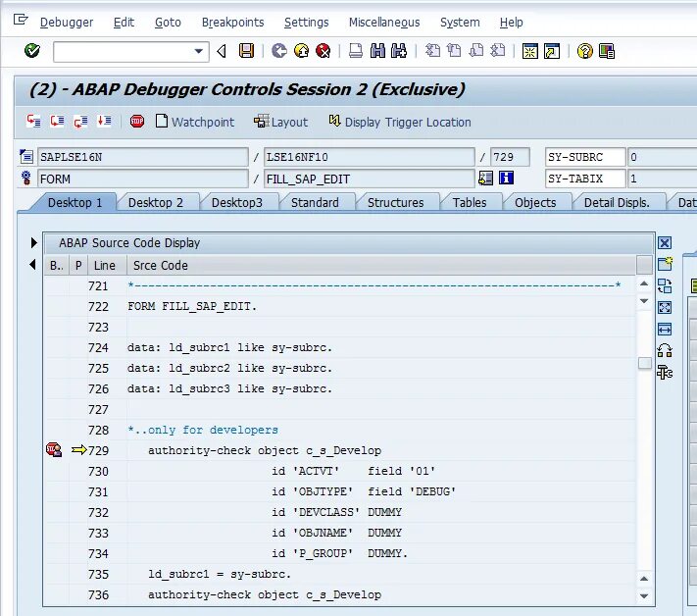Click the Find binoculars icon
The image size is (697, 616).
pyautogui.click(x=377, y=51)
